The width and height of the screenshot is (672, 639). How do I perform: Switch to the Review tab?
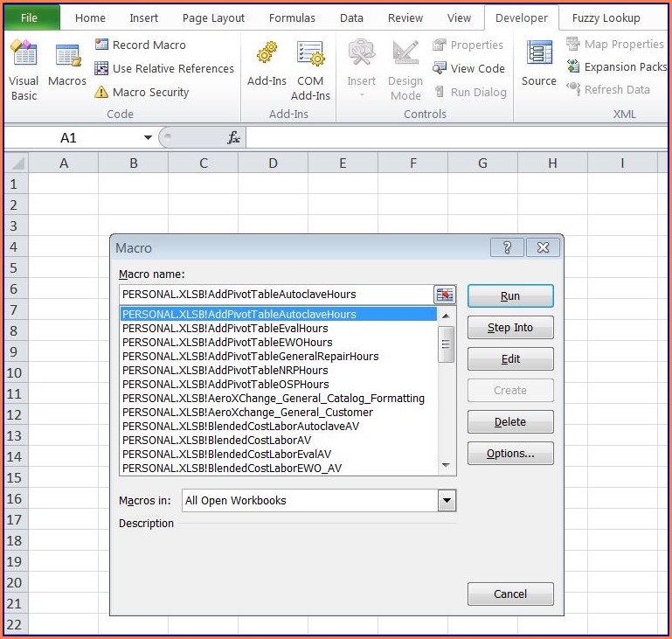(405, 18)
